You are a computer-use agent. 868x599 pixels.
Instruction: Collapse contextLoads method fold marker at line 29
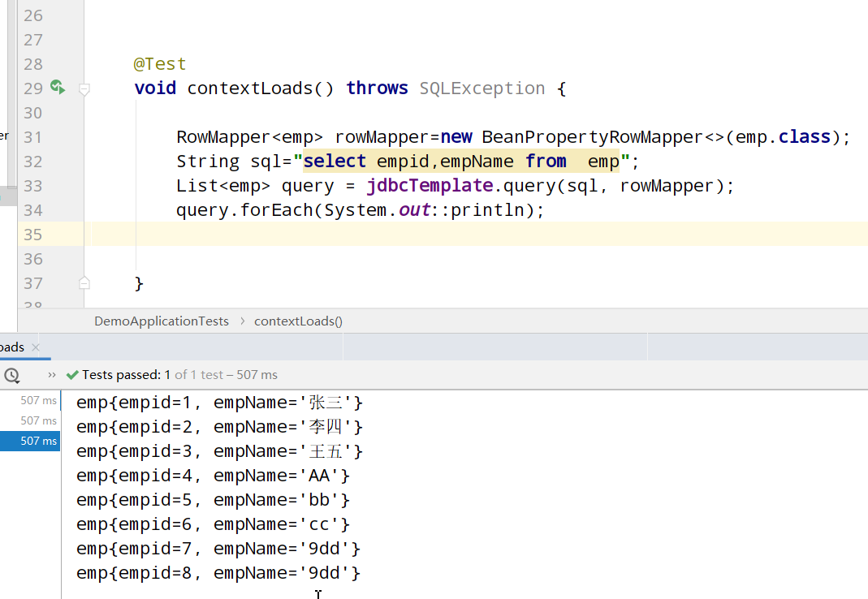click(84, 89)
